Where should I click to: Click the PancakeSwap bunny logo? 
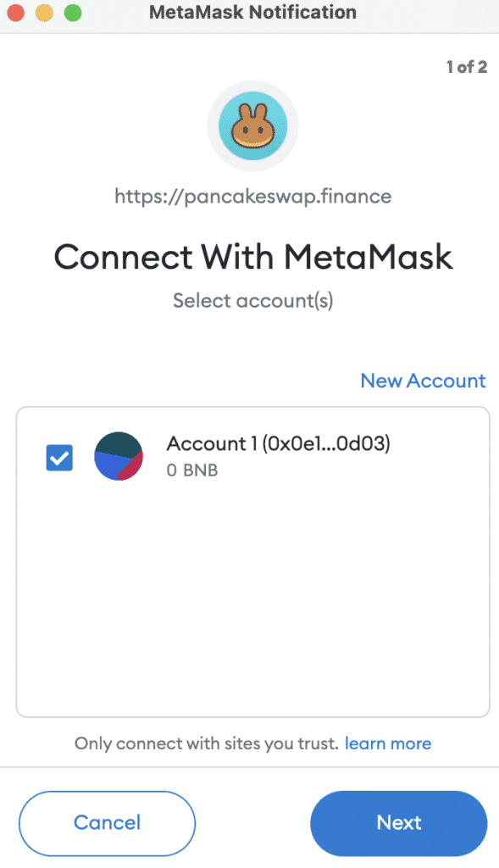click(x=252, y=125)
